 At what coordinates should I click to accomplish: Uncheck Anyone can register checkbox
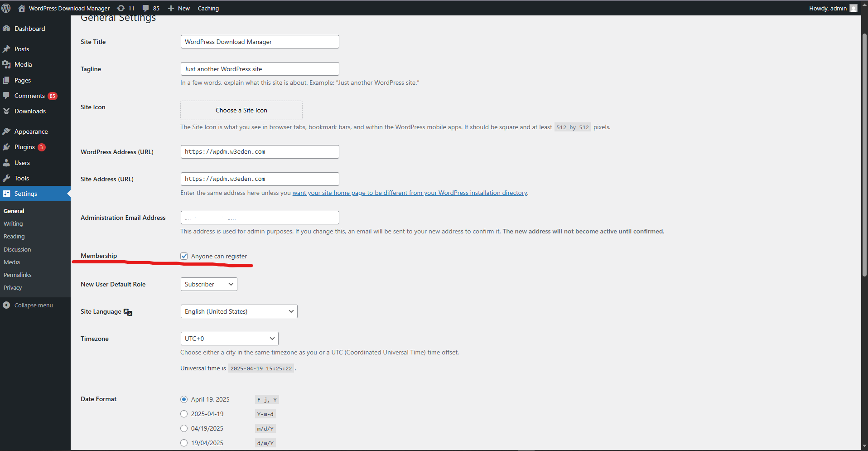point(184,256)
